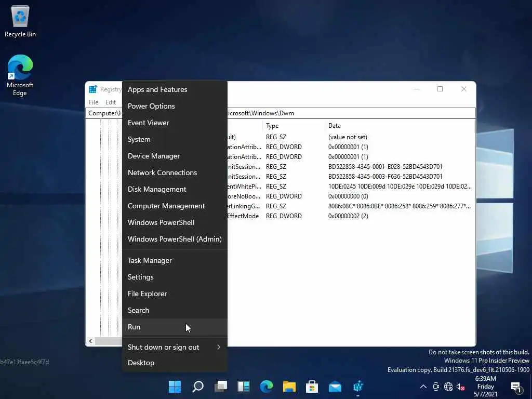532x399 pixels.
Task: Open Disk Management
Action: tap(175, 189)
